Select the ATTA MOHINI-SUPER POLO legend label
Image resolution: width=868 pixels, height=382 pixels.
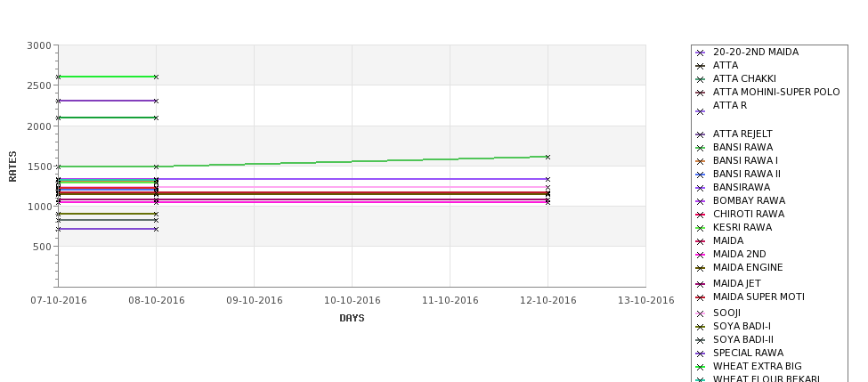tap(776, 92)
